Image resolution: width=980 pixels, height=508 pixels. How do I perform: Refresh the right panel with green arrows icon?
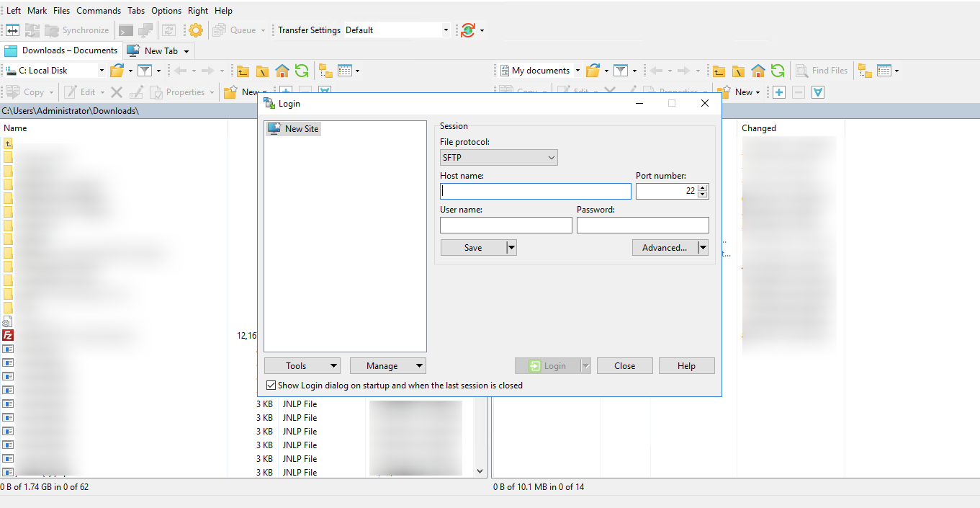pos(778,71)
